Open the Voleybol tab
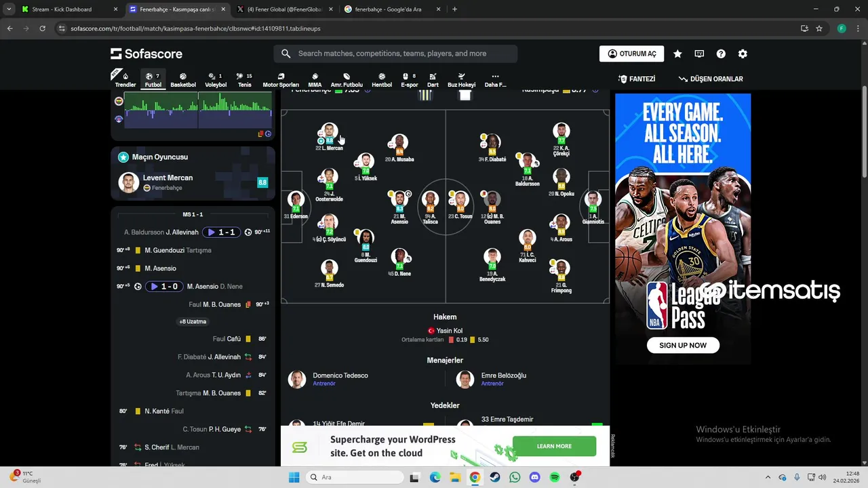The width and height of the screenshot is (868, 488). [x=216, y=80]
